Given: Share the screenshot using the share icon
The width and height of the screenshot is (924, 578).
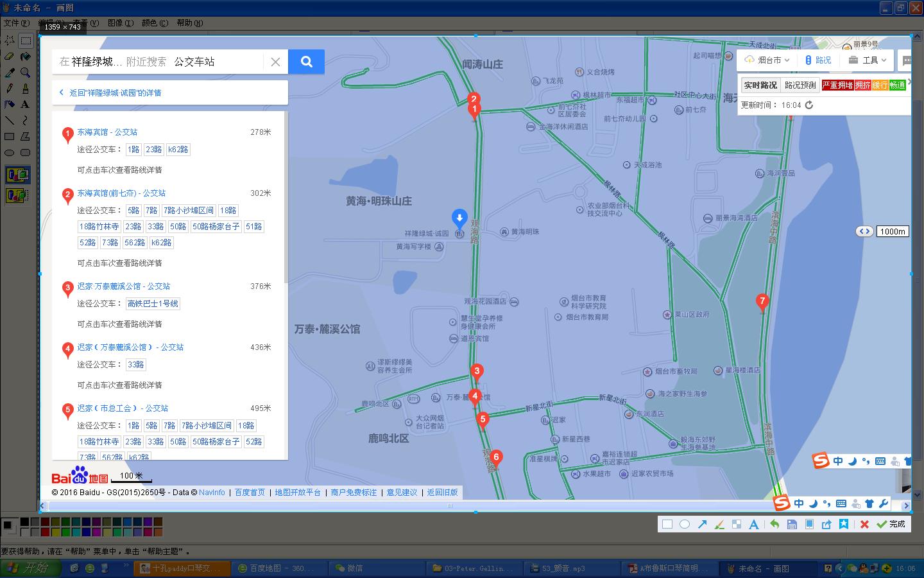Looking at the screenshot, I should (x=826, y=524).
